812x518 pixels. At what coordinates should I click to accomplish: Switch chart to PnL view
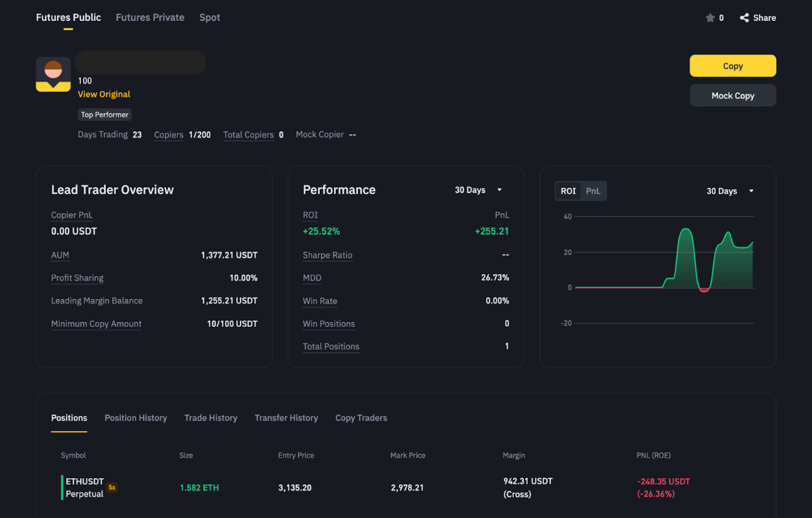pos(593,191)
